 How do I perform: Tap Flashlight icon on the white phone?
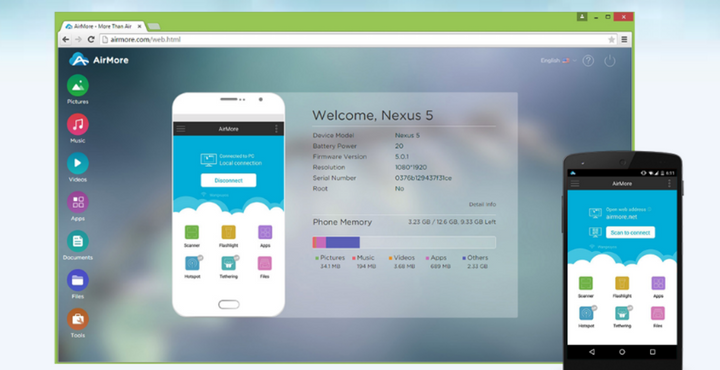point(228,232)
